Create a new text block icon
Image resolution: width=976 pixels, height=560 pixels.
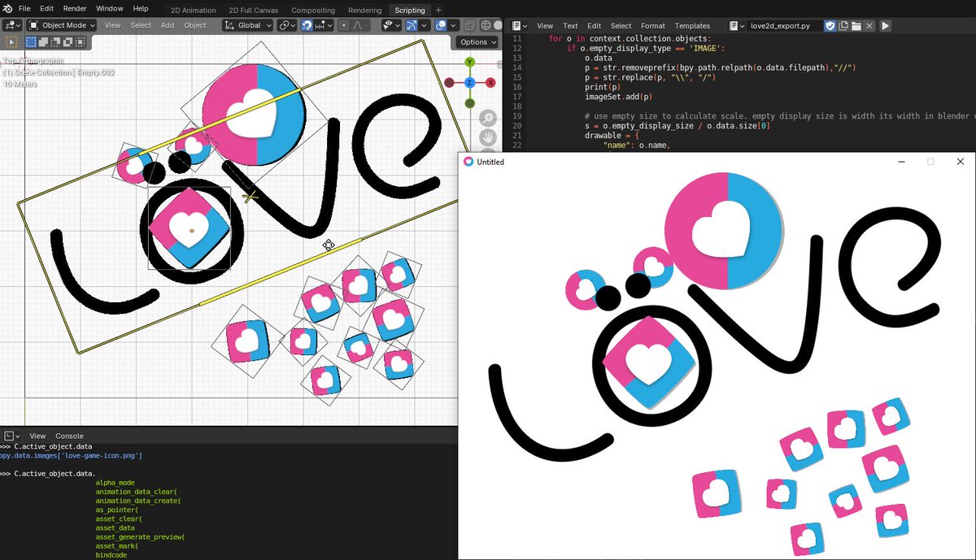(843, 25)
